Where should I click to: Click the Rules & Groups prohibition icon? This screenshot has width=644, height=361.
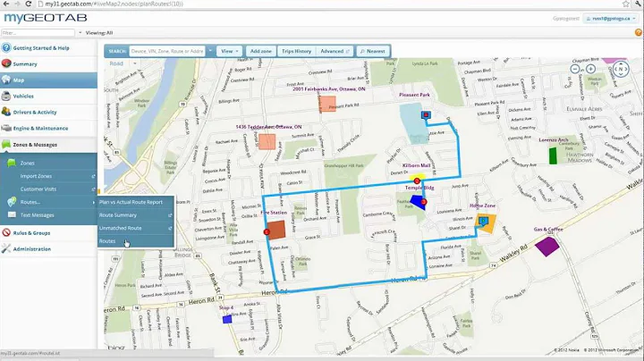coord(6,232)
